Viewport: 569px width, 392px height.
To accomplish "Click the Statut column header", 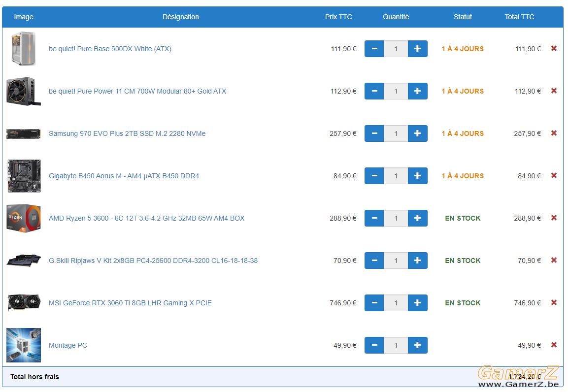I will pos(463,17).
